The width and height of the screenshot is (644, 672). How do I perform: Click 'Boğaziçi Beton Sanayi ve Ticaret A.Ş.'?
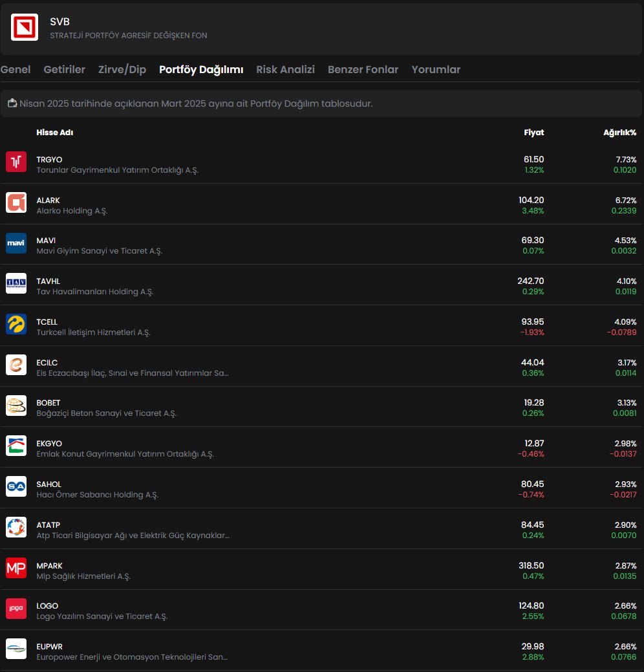pos(106,413)
